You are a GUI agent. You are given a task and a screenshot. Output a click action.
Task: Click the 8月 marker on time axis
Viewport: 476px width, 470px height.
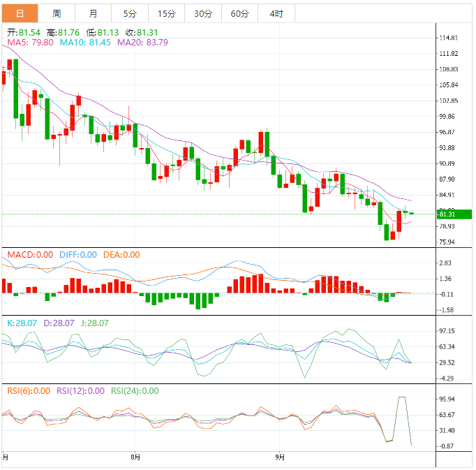[136, 457]
